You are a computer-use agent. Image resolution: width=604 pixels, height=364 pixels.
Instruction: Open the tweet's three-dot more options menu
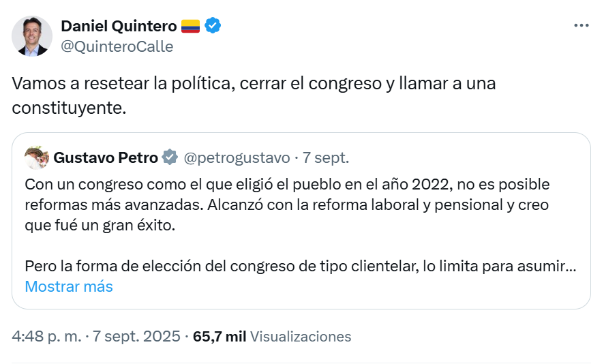[581, 26]
